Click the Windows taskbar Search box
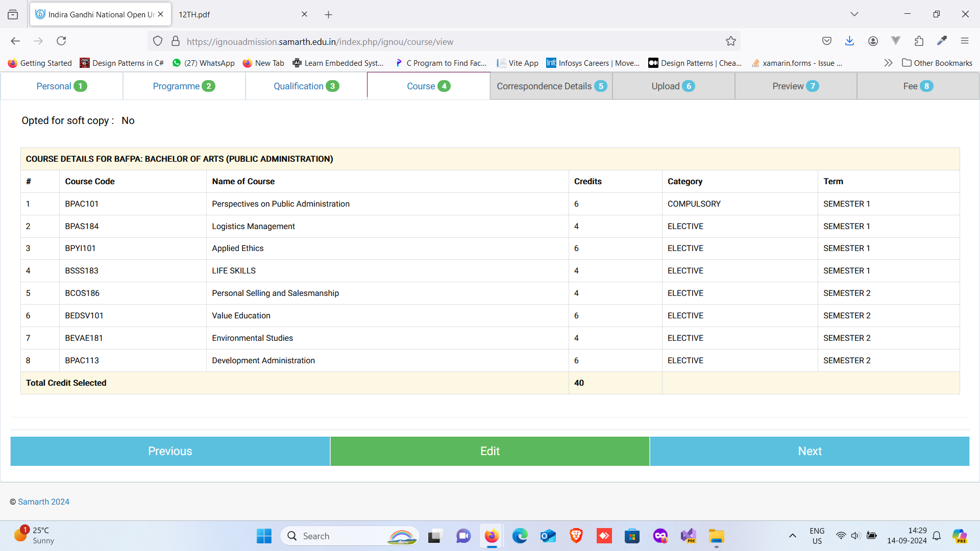 point(350,536)
